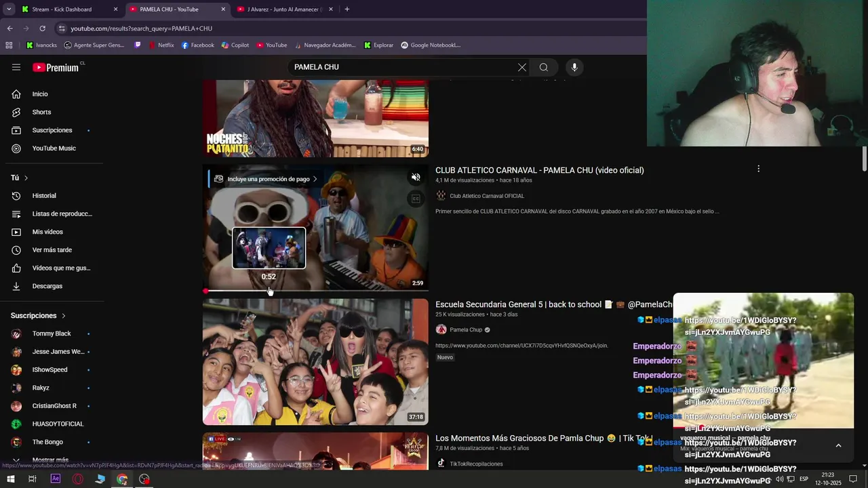This screenshot has height=488, width=868.
Task: Open Pamela Chup channel link
Action: tap(465, 330)
